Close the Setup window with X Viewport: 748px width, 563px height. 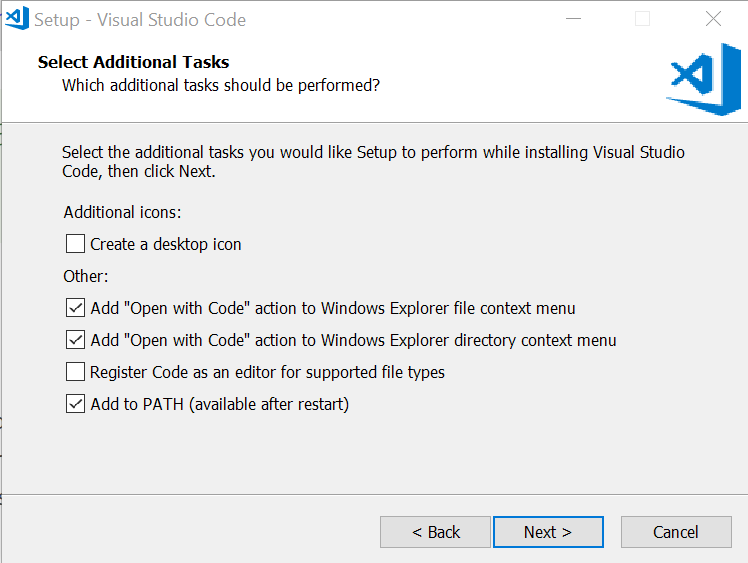click(713, 19)
